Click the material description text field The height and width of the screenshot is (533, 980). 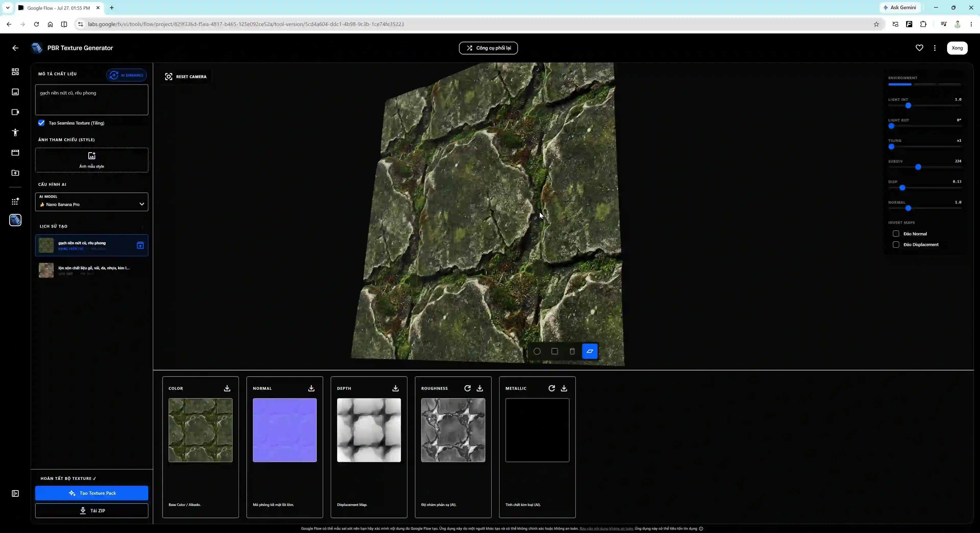tap(92, 100)
